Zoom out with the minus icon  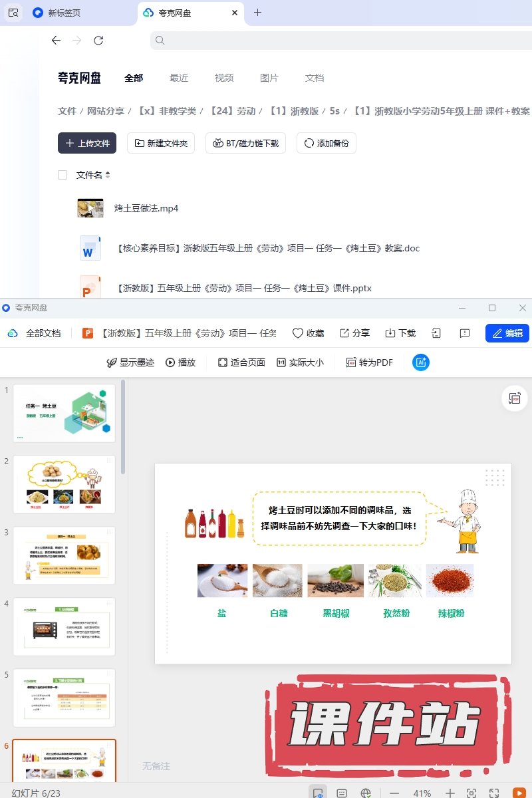pyautogui.click(x=394, y=793)
